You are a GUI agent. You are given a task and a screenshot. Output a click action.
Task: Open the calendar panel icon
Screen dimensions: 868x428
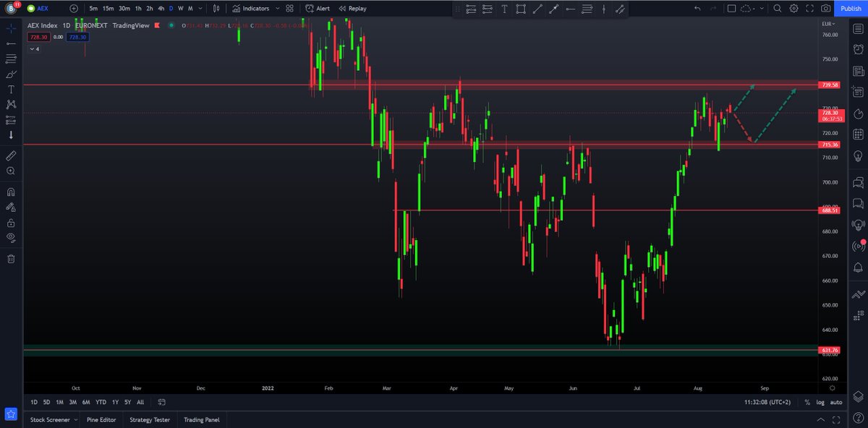pyautogui.click(x=859, y=134)
